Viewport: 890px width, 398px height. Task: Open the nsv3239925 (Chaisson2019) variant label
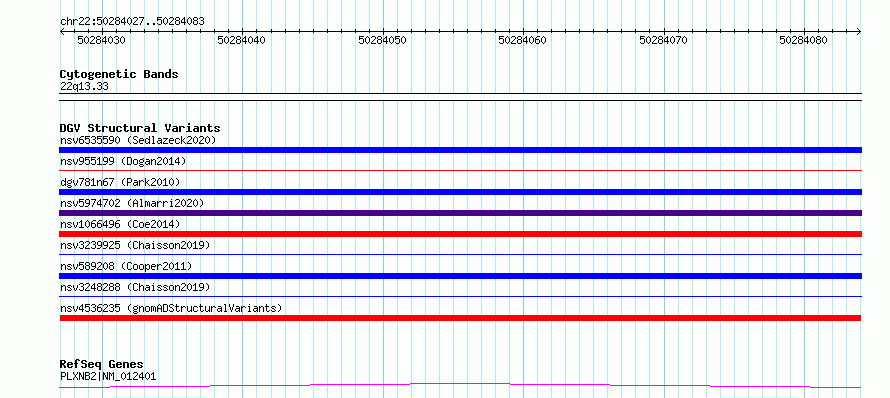(x=135, y=245)
